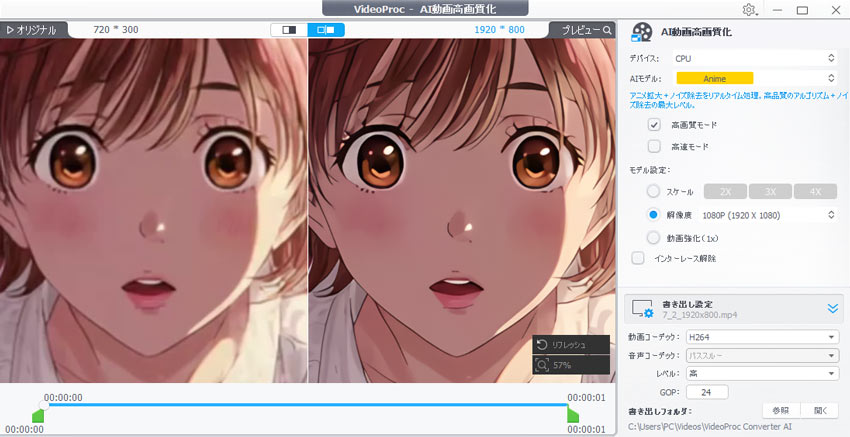Image resolution: width=850 pixels, height=437 pixels.
Task: Select the 動画強化(1x) radio button
Action: 654,237
